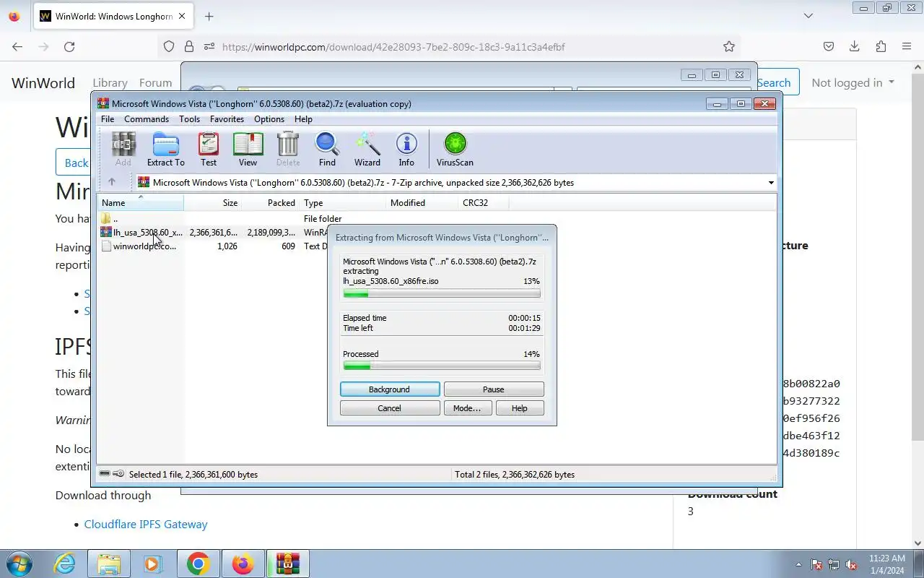Cancel the extraction
Image resolution: width=924 pixels, height=578 pixels.
(390, 408)
